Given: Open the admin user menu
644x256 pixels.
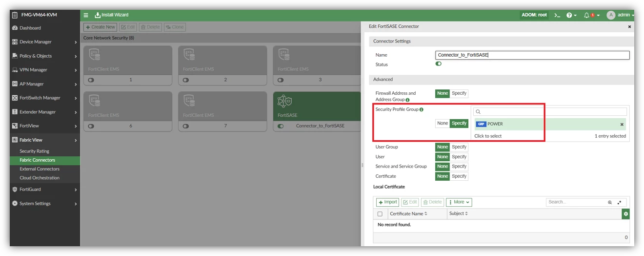Looking at the screenshot, I should [620, 15].
